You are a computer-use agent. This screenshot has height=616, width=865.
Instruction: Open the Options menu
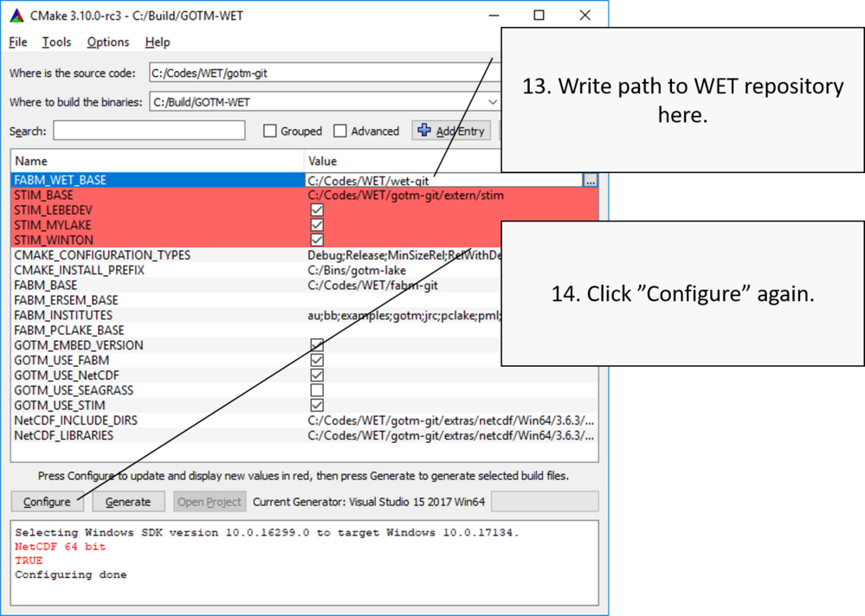(x=107, y=42)
